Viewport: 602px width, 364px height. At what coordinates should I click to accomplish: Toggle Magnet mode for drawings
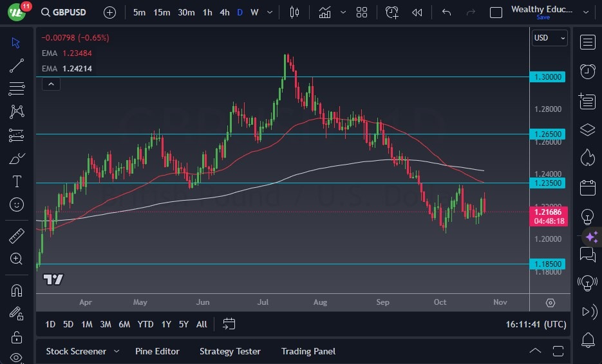coord(17,290)
